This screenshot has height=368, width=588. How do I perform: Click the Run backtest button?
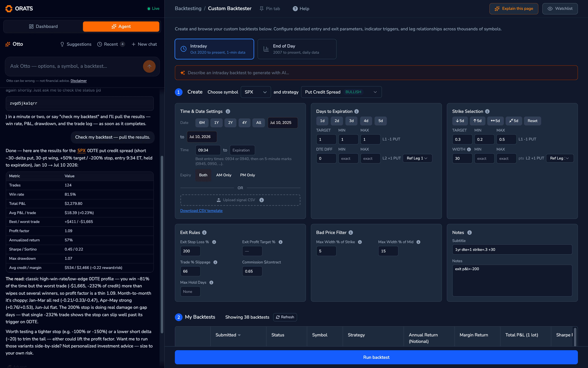coord(376,357)
